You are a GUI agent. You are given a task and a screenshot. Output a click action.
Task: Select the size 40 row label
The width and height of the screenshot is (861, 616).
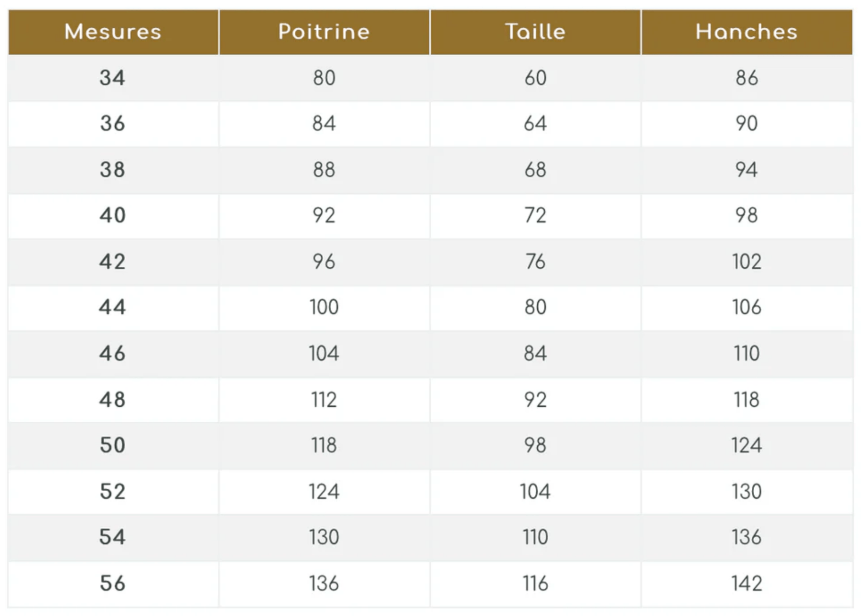tap(112, 215)
